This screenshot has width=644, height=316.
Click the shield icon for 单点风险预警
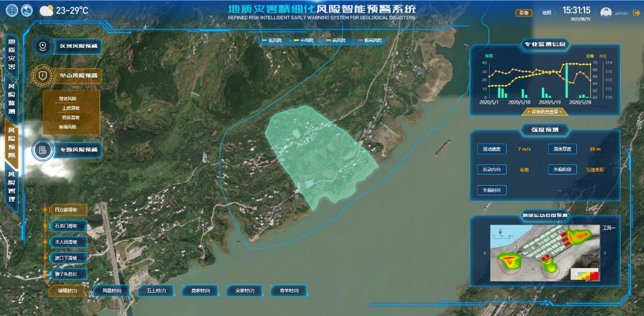tap(43, 76)
